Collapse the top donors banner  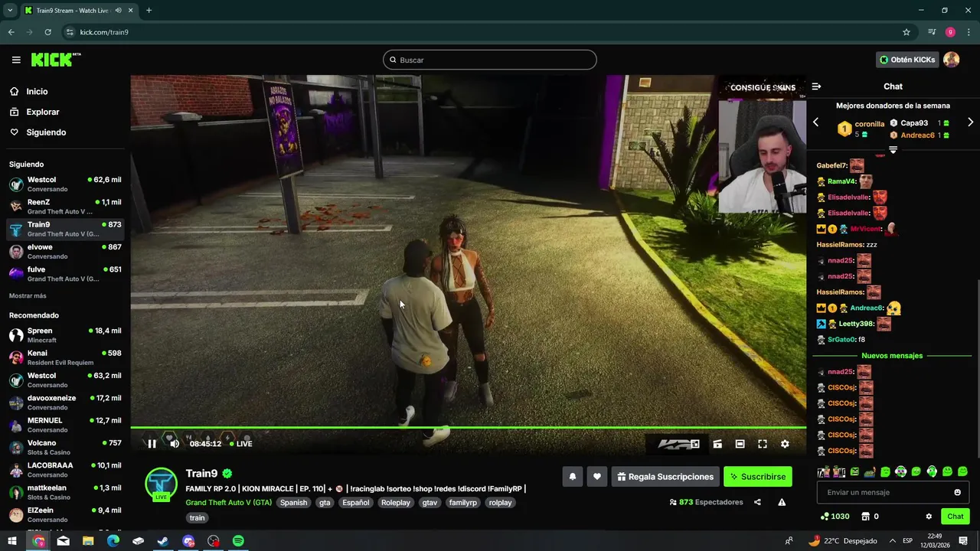pos(893,150)
